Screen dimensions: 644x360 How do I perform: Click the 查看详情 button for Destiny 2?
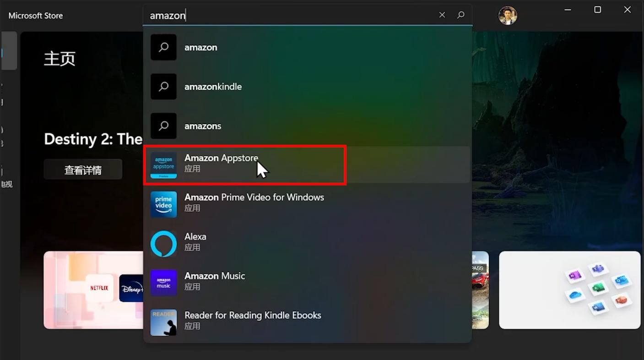coord(82,169)
